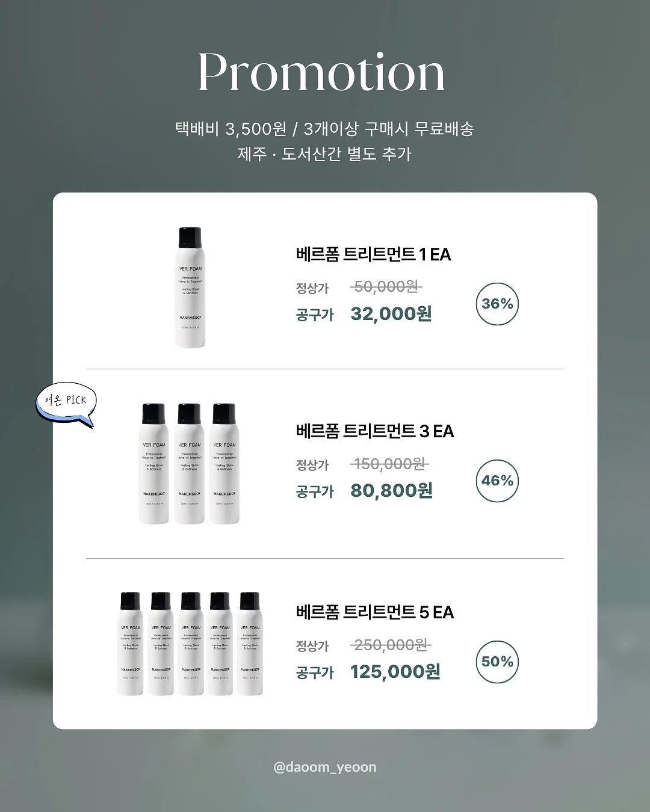Click the crossed-out 250,000원 regular price

click(391, 645)
